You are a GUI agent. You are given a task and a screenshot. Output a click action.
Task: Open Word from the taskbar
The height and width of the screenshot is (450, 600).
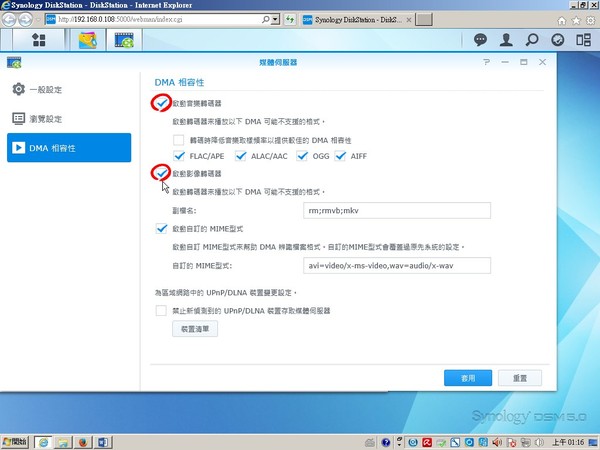[103, 442]
